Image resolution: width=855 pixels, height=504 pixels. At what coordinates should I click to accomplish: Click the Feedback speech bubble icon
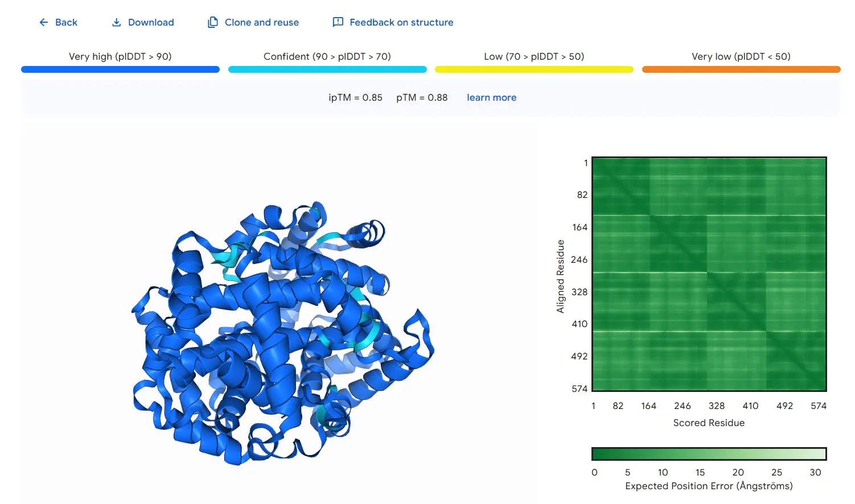pyautogui.click(x=338, y=22)
